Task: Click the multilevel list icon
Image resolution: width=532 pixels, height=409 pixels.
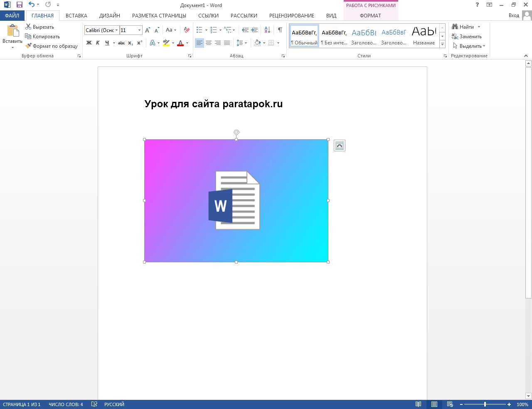Action: tap(228, 30)
